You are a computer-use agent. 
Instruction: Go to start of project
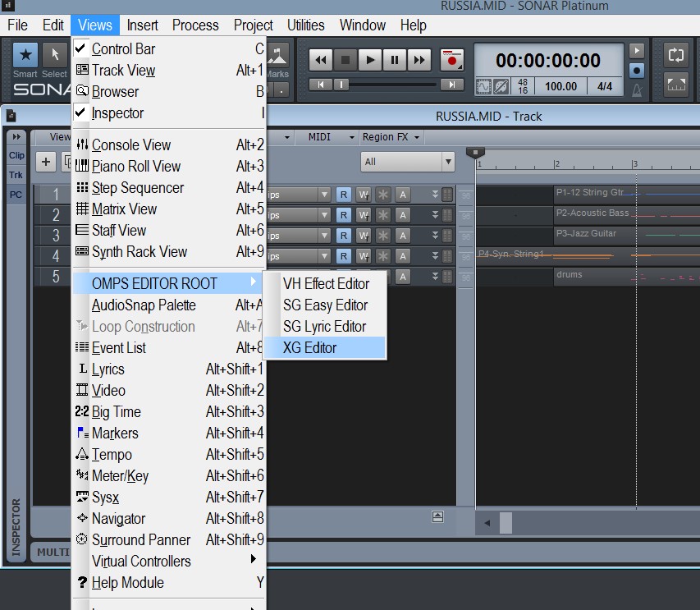coord(321,85)
